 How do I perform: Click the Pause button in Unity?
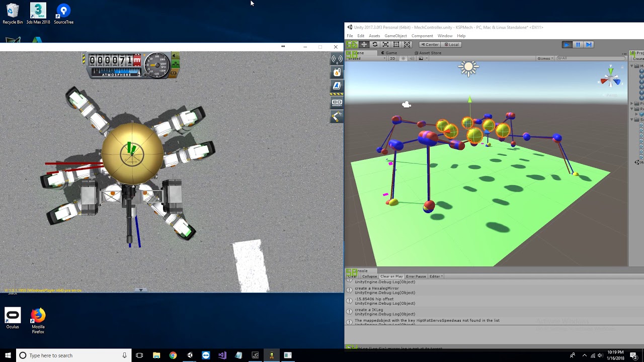pyautogui.click(x=578, y=44)
